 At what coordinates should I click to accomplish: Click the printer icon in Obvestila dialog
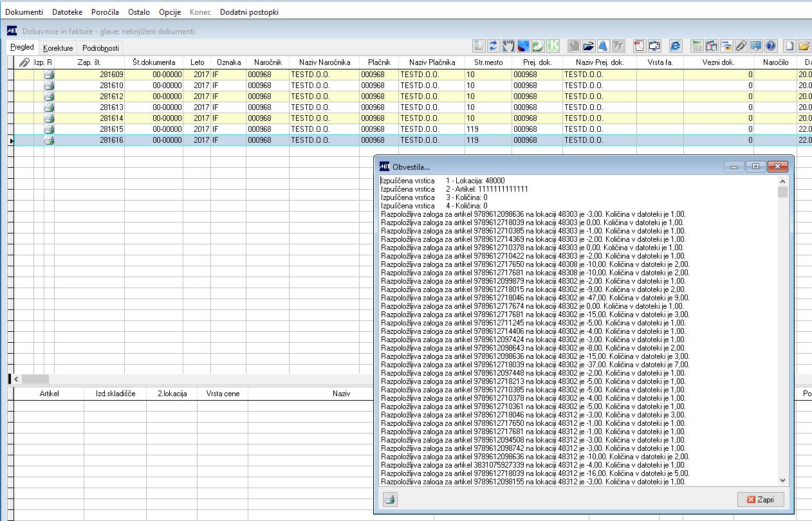pyautogui.click(x=389, y=499)
